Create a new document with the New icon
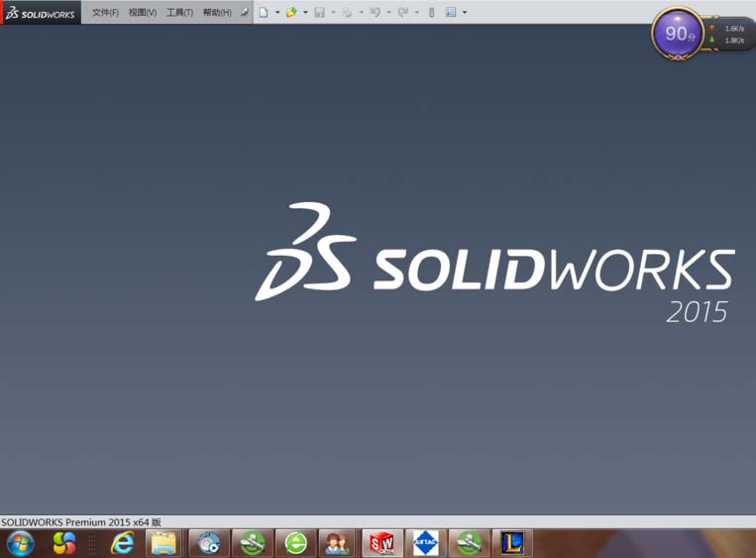Screen dimensions: 756x558 264,13
